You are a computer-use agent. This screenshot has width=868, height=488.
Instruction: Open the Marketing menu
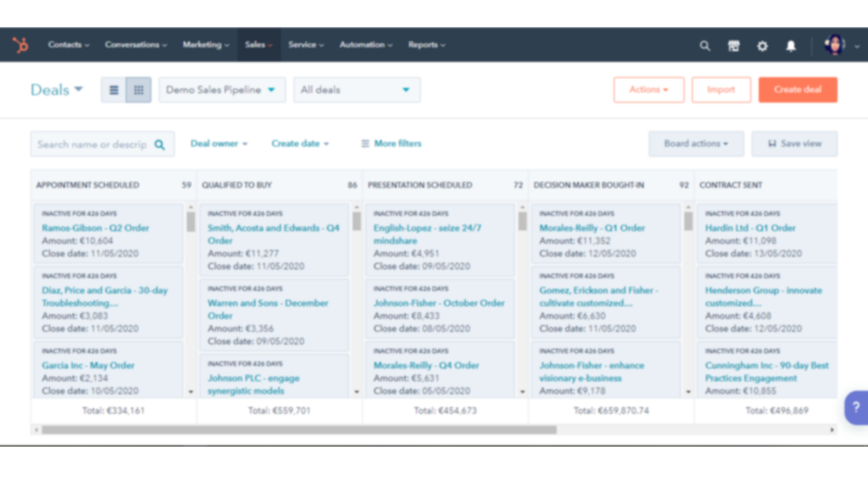(x=206, y=45)
